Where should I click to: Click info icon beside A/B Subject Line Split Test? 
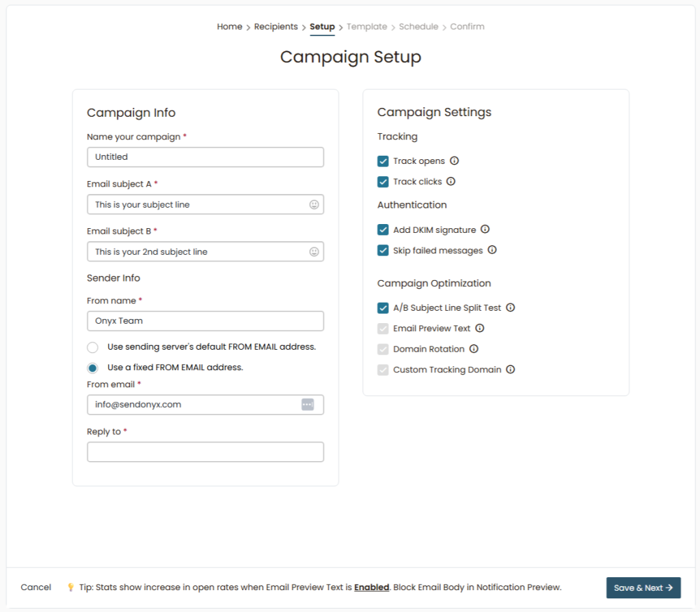click(x=511, y=307)
